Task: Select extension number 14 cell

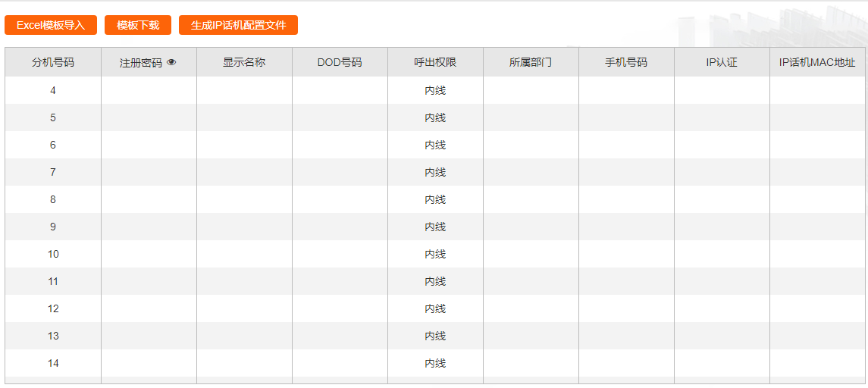Action: tap(53, 363)
